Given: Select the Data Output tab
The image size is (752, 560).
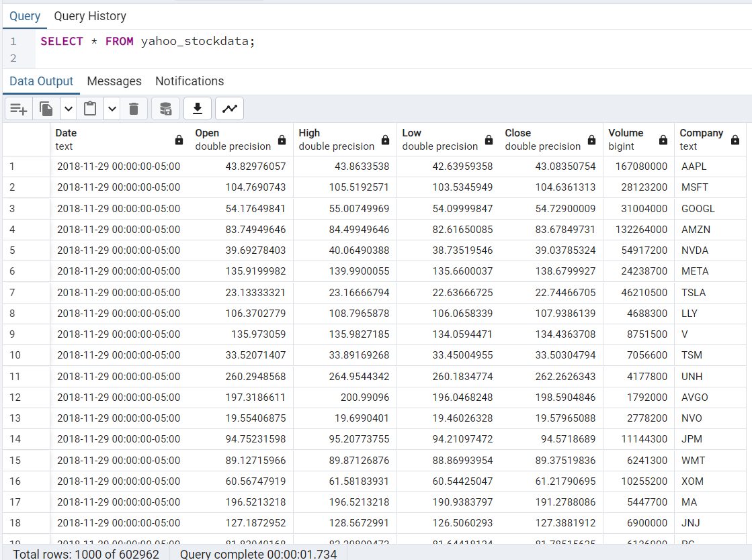Looking at the screenshot, I should click(41, 81).
